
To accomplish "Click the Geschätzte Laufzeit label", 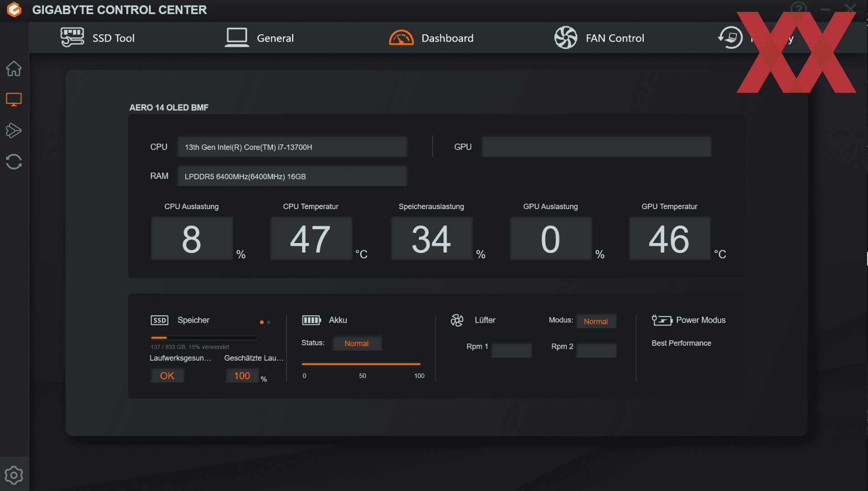I will pyautogui.click(x=254, y=358).
